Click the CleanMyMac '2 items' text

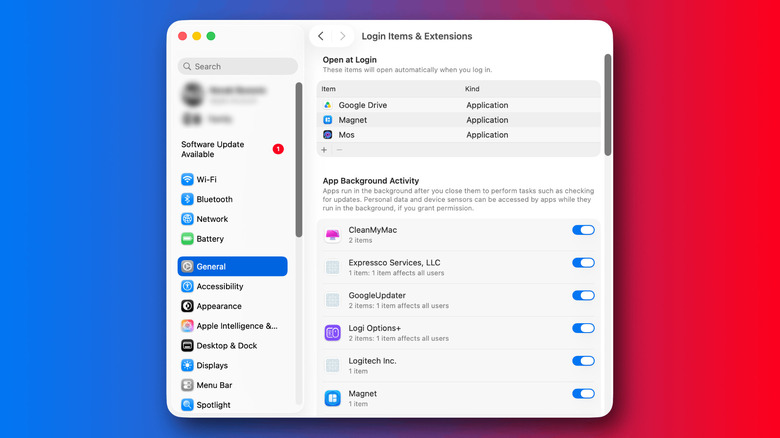click(360, 240)
